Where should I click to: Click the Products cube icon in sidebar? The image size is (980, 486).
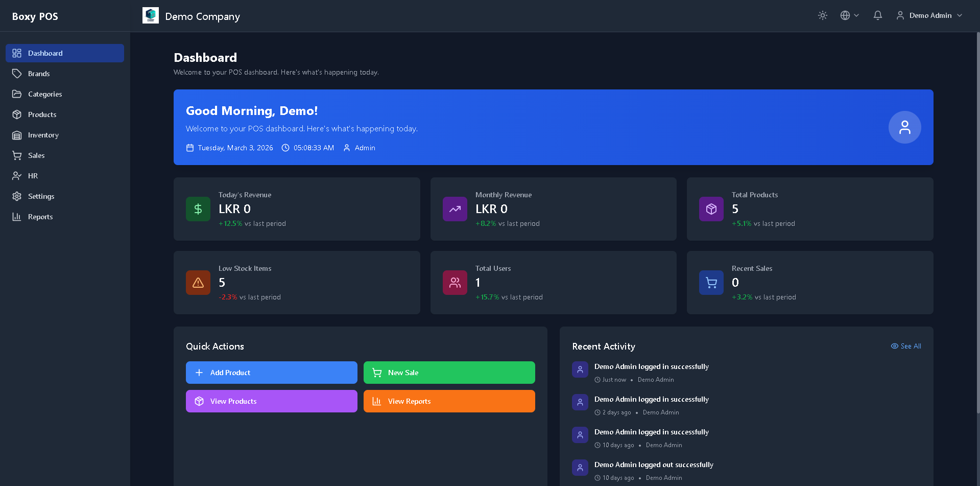pos(17,114)
